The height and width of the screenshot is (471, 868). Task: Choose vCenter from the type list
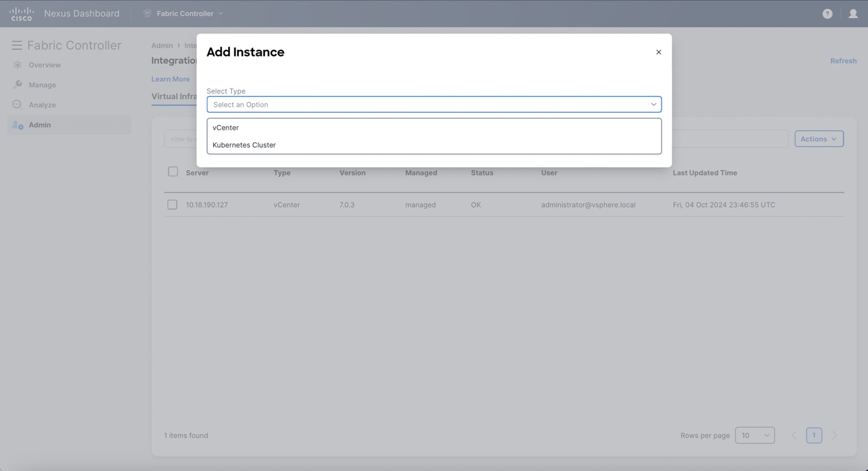click(x=434, y=127)
